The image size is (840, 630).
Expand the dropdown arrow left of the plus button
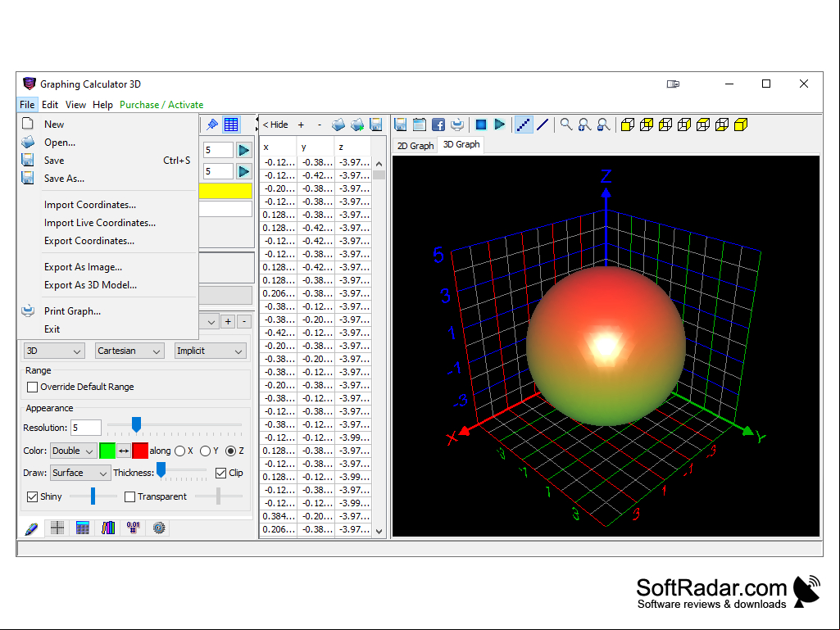(211, 322)
